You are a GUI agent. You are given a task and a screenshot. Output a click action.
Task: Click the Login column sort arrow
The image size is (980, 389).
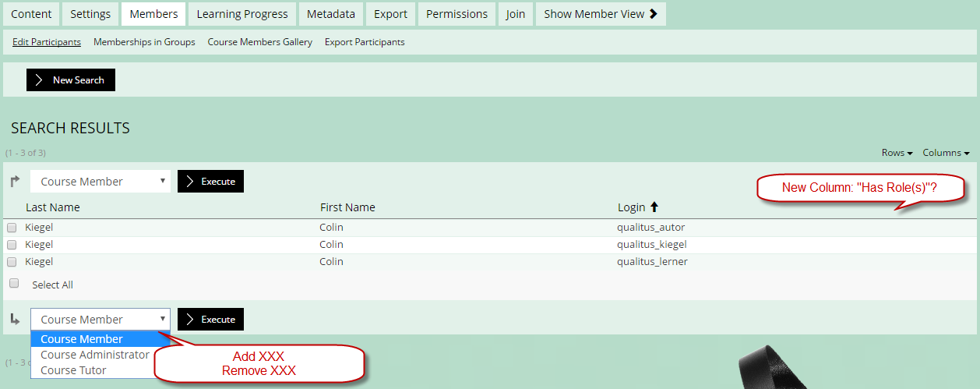(x=654, y=207)
